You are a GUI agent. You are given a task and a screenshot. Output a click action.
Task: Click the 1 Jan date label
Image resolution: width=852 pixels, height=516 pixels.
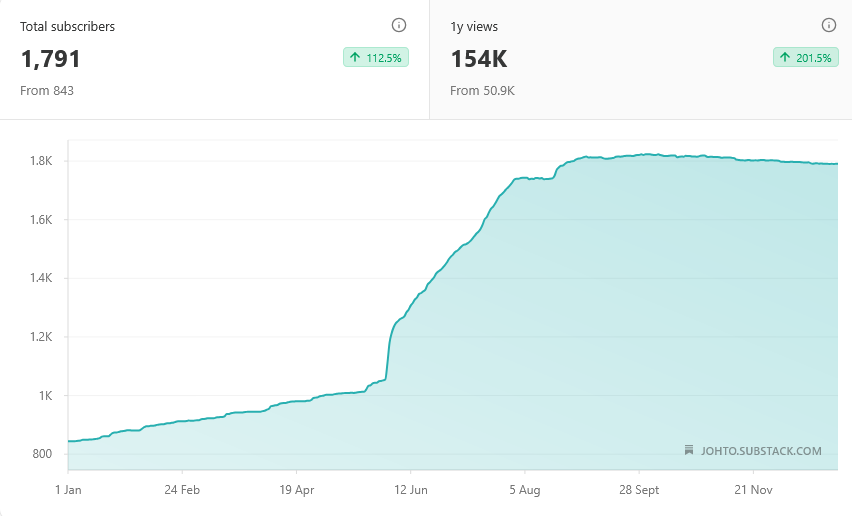pyautogui.click(x=67, y=490)
